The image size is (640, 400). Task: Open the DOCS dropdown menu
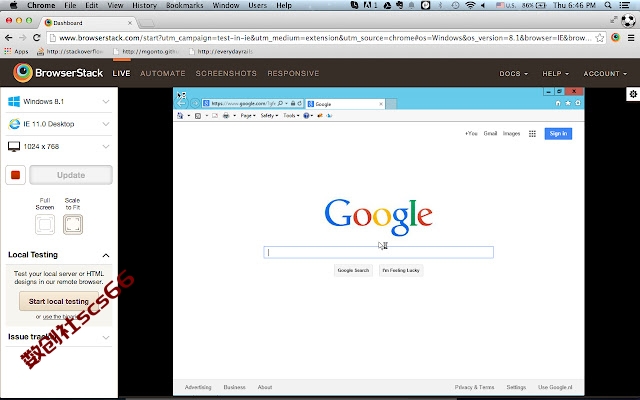[513, 74]
